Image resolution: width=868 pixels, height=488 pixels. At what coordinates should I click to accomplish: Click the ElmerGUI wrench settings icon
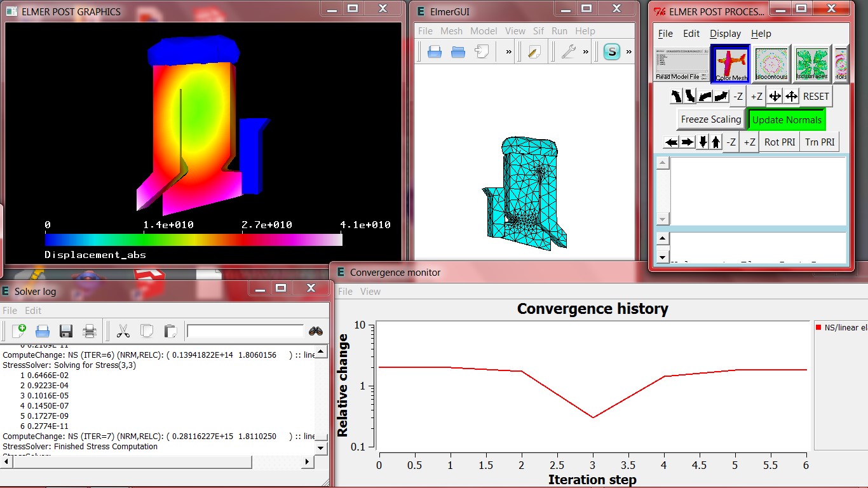[x=567, y=52]
